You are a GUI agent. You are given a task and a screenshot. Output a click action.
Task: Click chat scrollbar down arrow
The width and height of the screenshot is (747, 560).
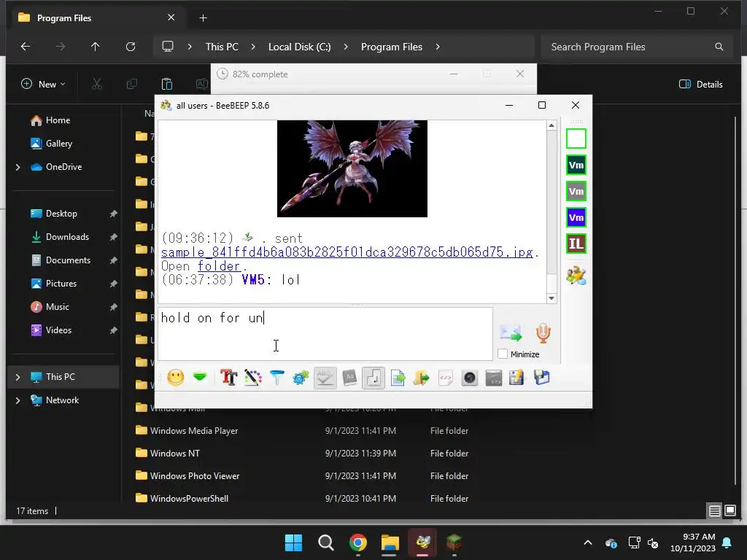point(551,298)
